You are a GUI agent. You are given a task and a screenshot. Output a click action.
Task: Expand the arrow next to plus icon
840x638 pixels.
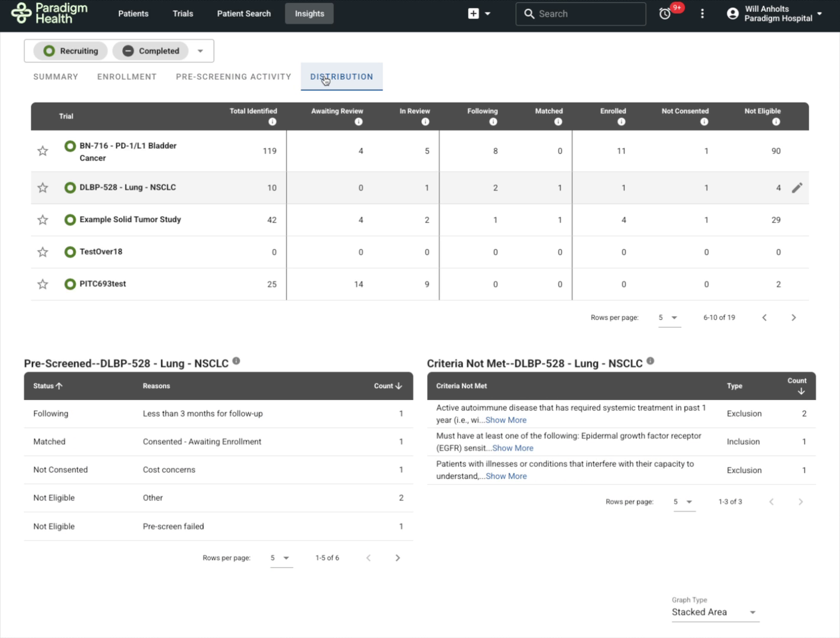click(x=488, y=14)
